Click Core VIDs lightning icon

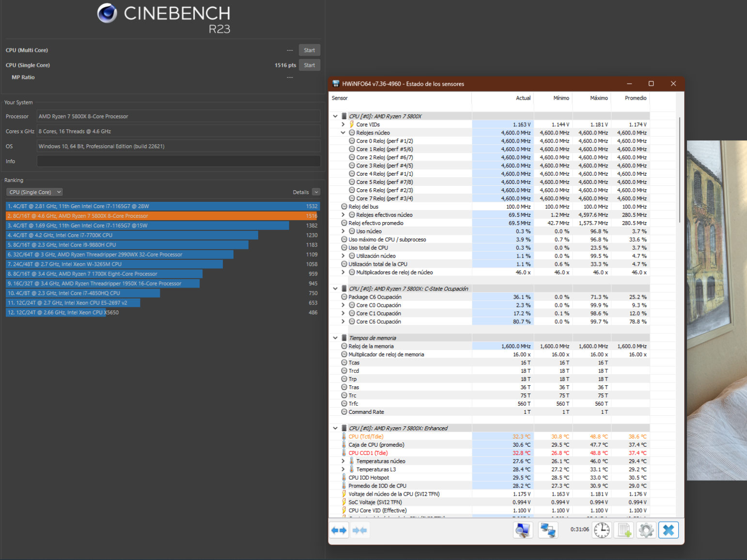coord(352,124)
